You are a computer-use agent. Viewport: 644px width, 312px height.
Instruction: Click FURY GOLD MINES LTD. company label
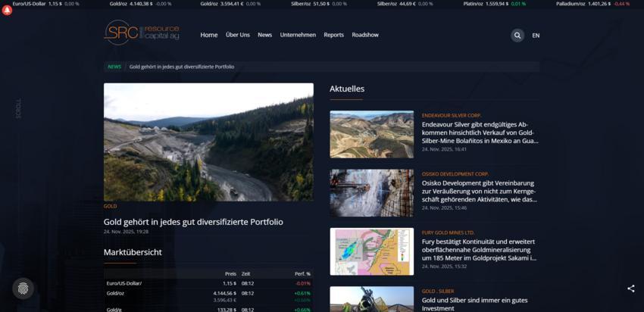click(448, 232)
